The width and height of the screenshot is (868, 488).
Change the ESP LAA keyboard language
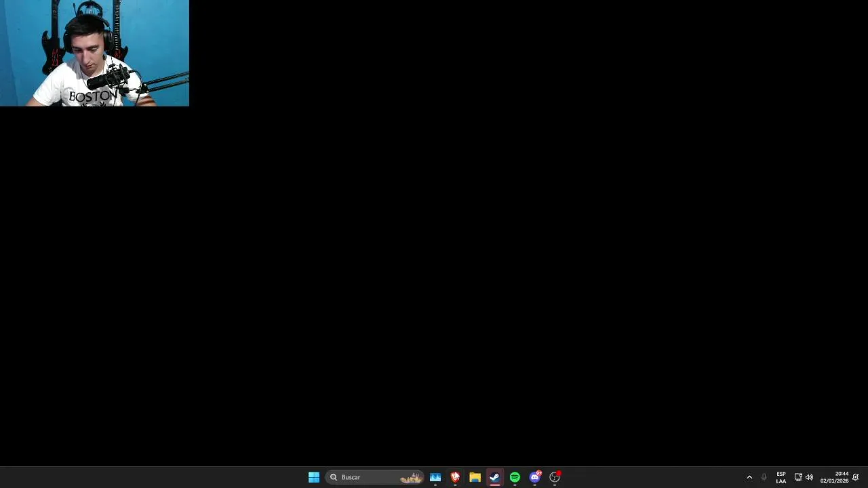coord(781,477)
